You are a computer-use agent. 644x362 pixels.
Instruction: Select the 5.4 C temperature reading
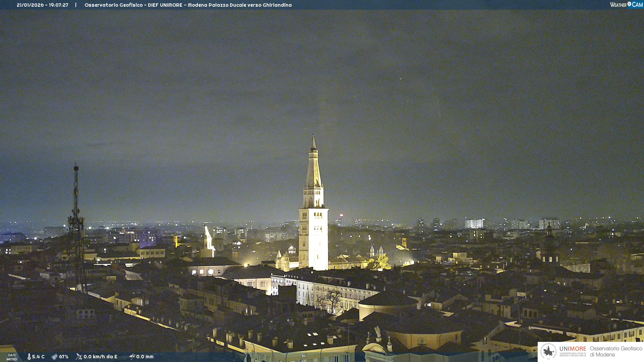click(38, 357)
